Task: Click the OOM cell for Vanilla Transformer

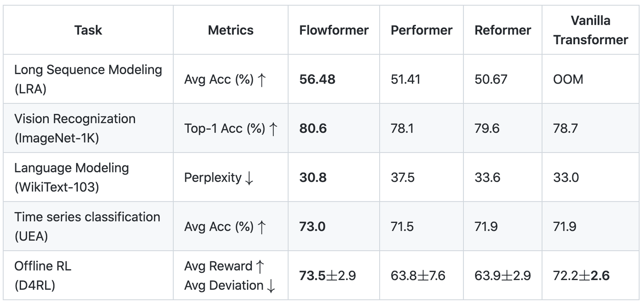Action: click(568, 79)
